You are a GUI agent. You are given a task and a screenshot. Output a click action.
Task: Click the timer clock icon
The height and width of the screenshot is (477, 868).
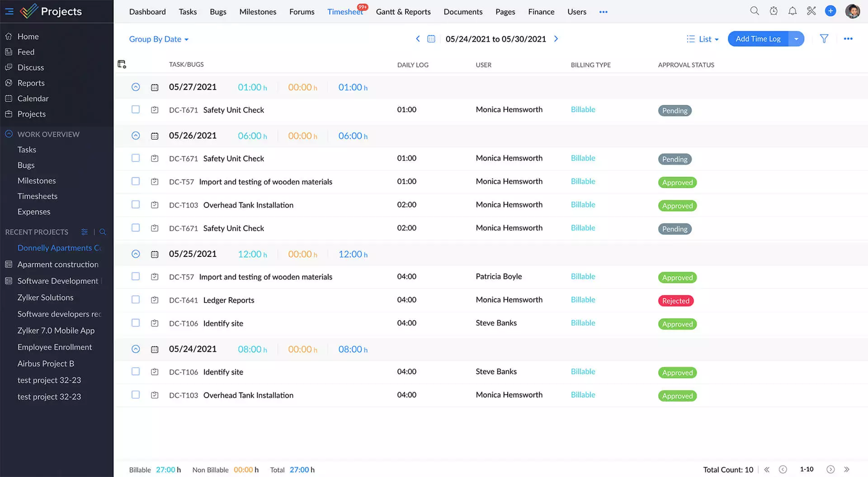774,11
